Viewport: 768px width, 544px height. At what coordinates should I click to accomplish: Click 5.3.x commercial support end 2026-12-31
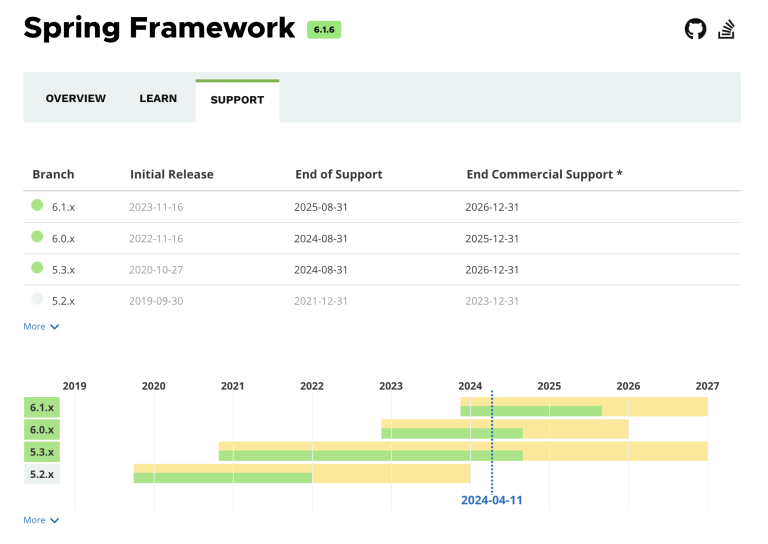492,270
